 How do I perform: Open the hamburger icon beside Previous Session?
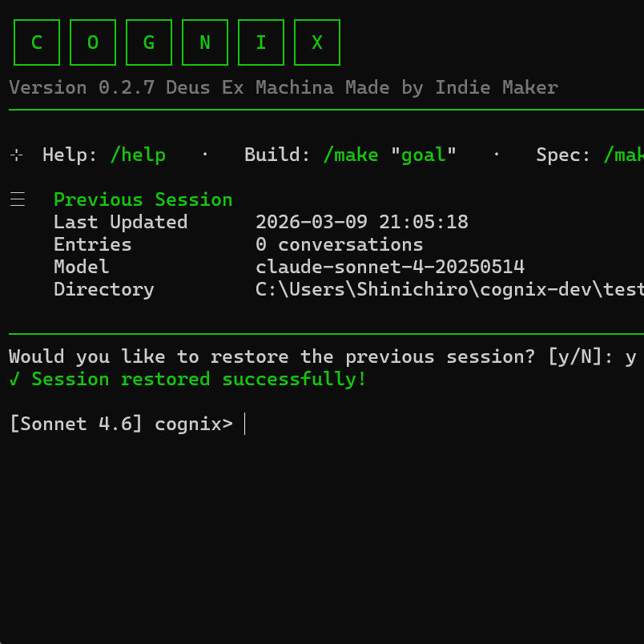[18, 199]
